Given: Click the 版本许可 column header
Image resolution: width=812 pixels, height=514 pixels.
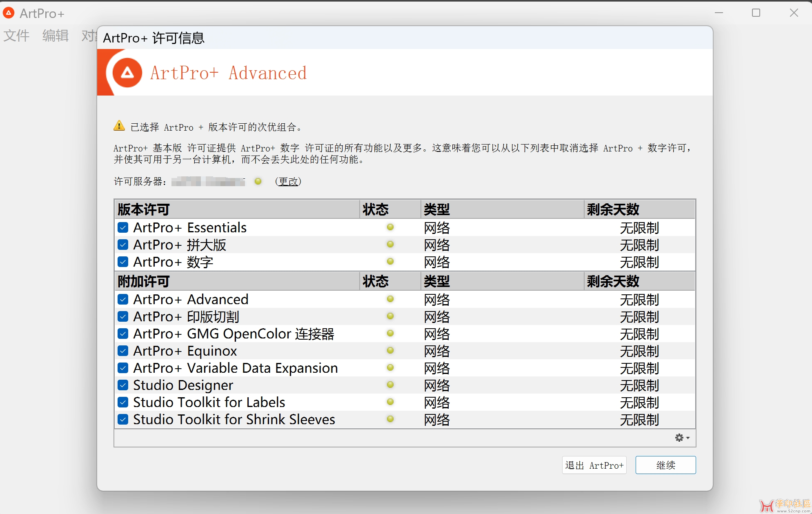Looking at the screenshot, I should pos(237,209).
